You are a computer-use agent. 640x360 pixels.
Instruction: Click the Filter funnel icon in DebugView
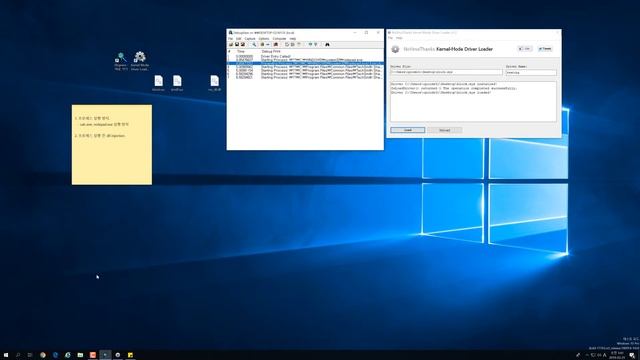[x=310, y=44]
